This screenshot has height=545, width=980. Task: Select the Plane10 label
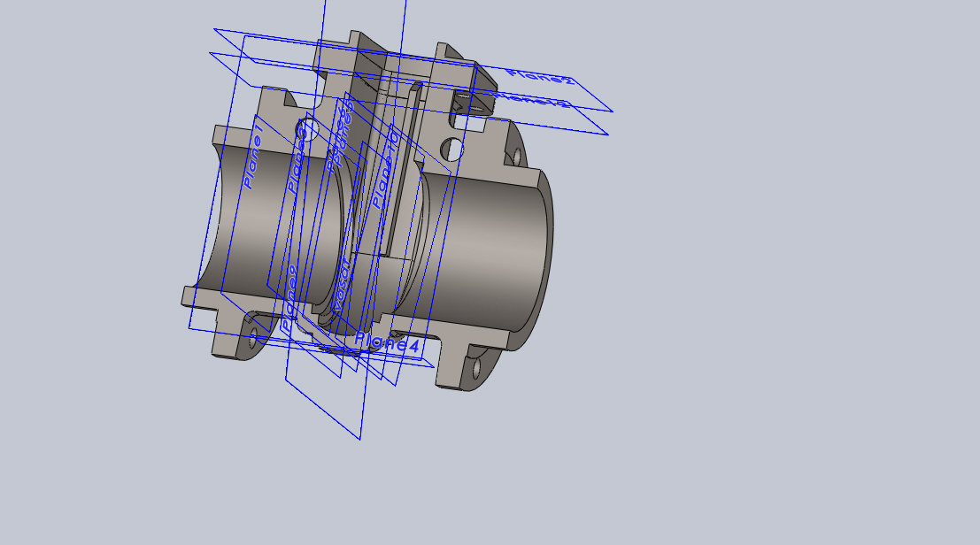click(385, 168)
